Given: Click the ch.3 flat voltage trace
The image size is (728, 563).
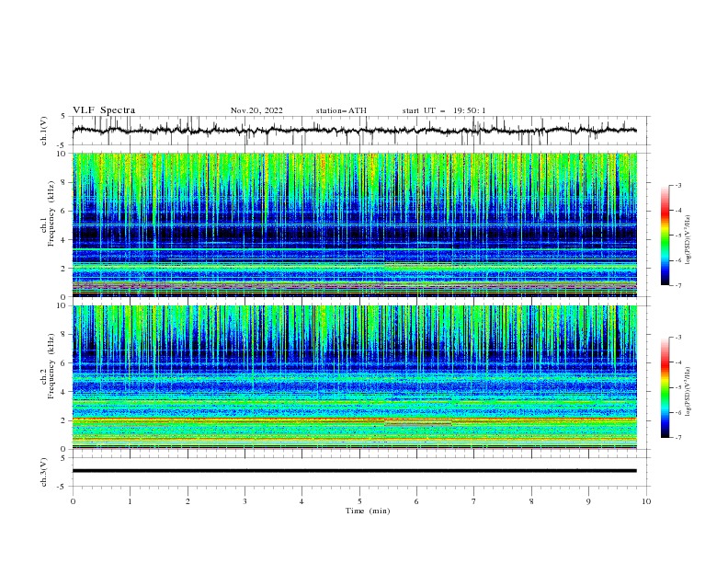Looking at the screenshot, I should point(354,471).
